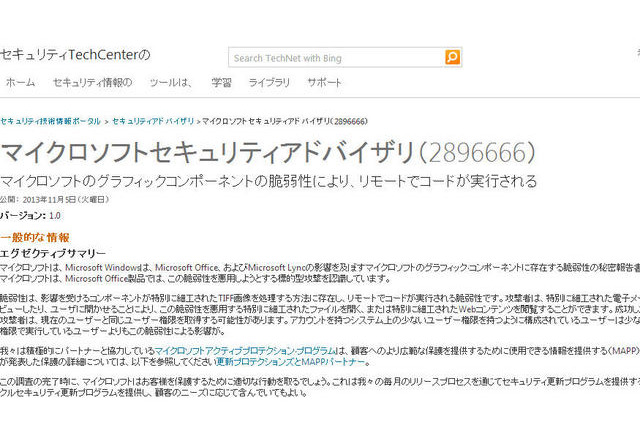Open the ライブラリ navigation item
This screenshot has height=426, width=640.
pos(269,82)
